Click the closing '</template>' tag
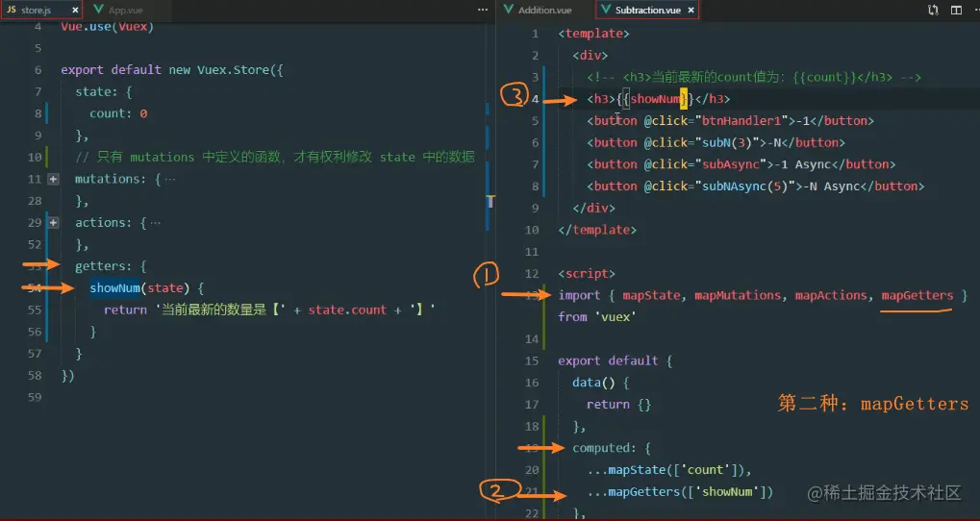 [x=597, y=230]
